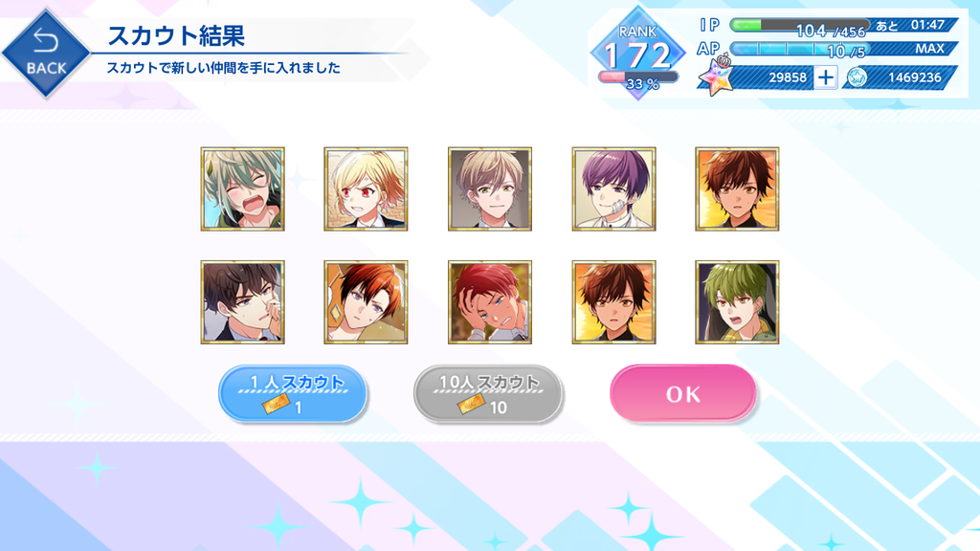Select the blonde red-eyed character card
Viewport: 980px width, 551px height.
[x=366, y=189]
